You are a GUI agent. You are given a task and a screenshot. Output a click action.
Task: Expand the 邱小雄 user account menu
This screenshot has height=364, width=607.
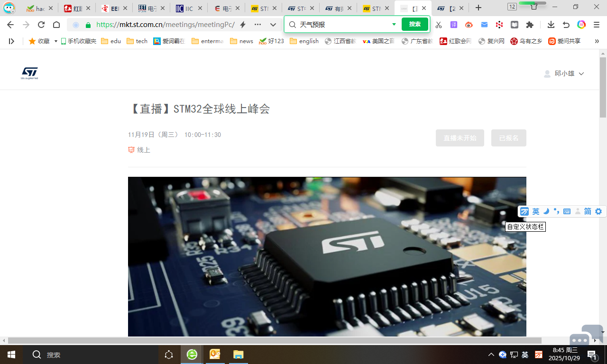coord(564,73)
